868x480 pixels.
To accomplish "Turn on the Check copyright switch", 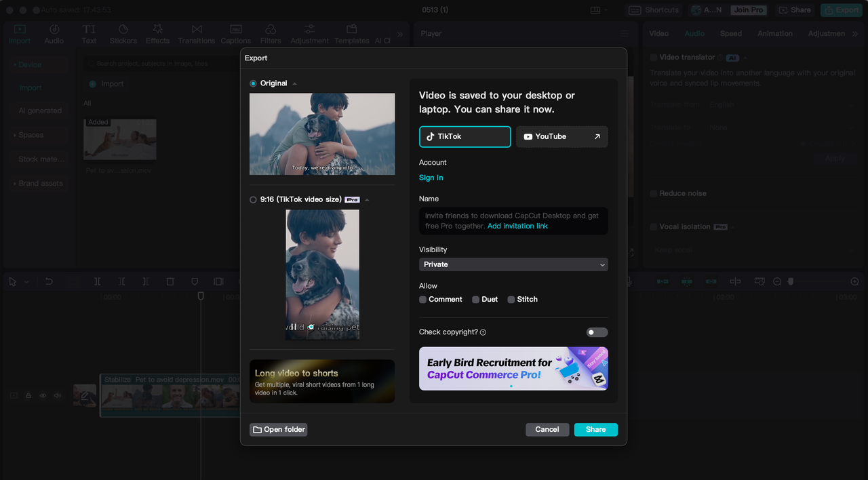I will click(597, 332).
